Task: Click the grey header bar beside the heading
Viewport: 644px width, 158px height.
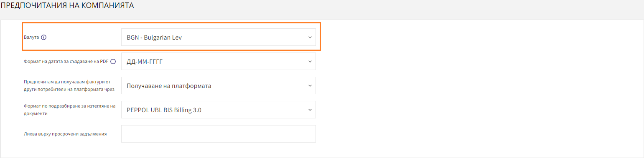Action: click(x=389, y=8)
